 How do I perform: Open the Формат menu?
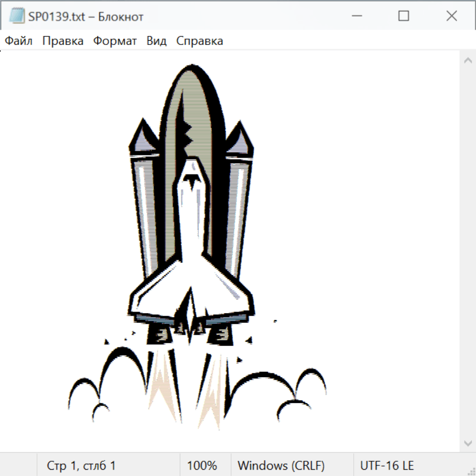(115, 41)
